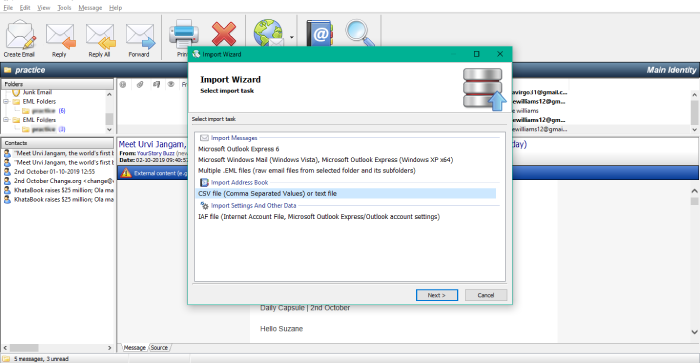Maximize the Import Wizard dialog
This screenshot has width=700, height=363.
click(x=477, y=54)
